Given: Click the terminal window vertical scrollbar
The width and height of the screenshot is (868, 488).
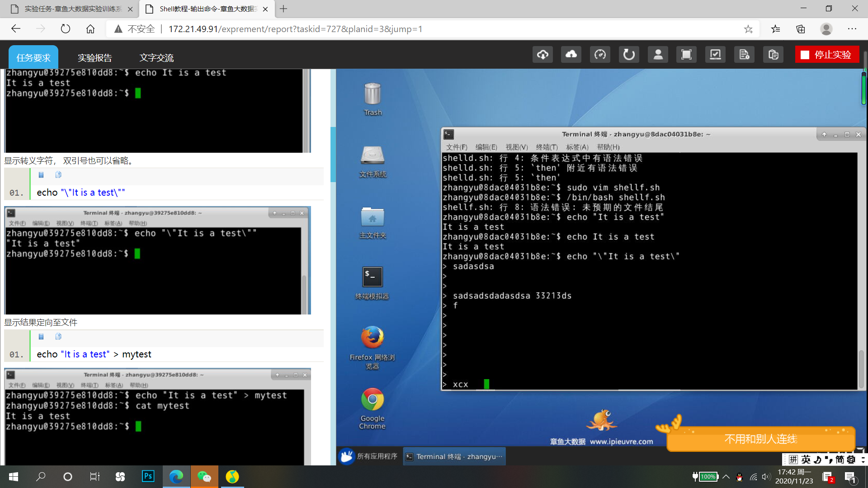Looking at the screenshot, I should tap(861, 368).
